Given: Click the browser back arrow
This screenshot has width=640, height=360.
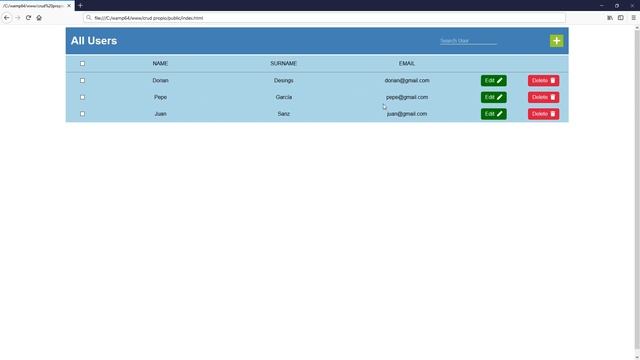Looking at the screenshot, I should coord(7,18).
